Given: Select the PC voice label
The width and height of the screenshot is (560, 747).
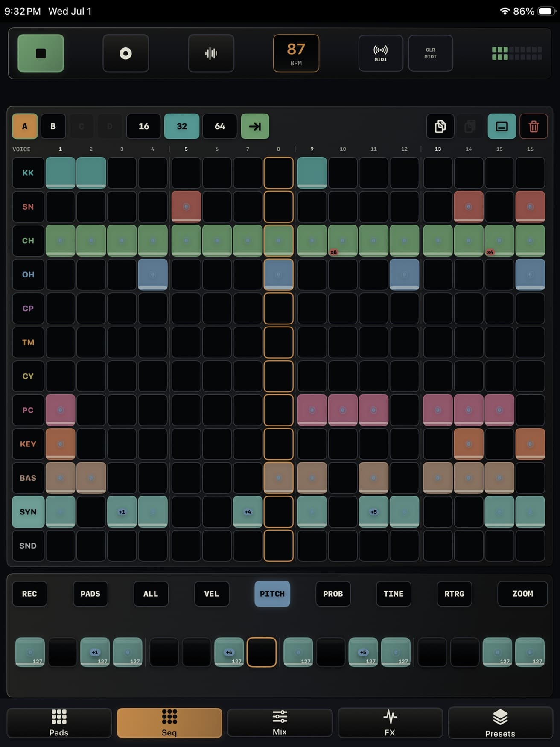Looking at the screenshot, I should [28, 410].
